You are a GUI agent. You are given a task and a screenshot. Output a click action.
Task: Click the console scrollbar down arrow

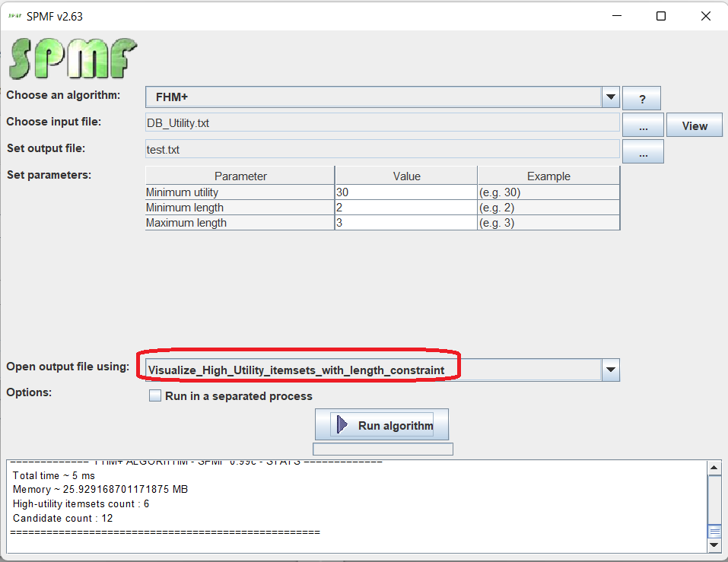point(714,545)
